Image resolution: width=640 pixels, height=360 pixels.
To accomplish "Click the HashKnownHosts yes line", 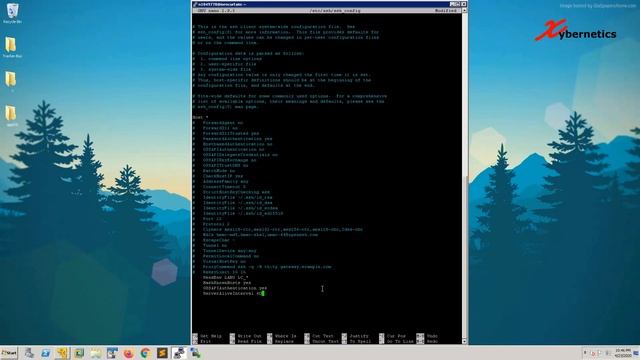I will coord(227,282).
